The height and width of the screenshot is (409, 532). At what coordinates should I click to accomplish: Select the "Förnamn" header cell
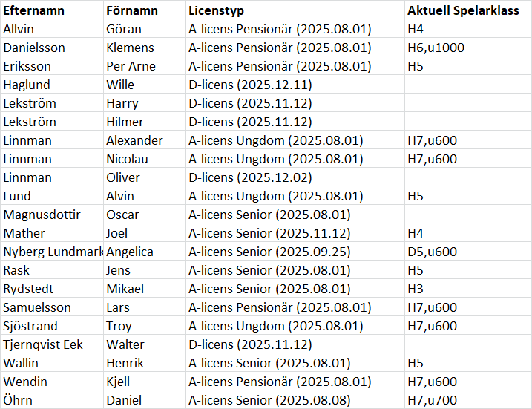pos(132,10)
